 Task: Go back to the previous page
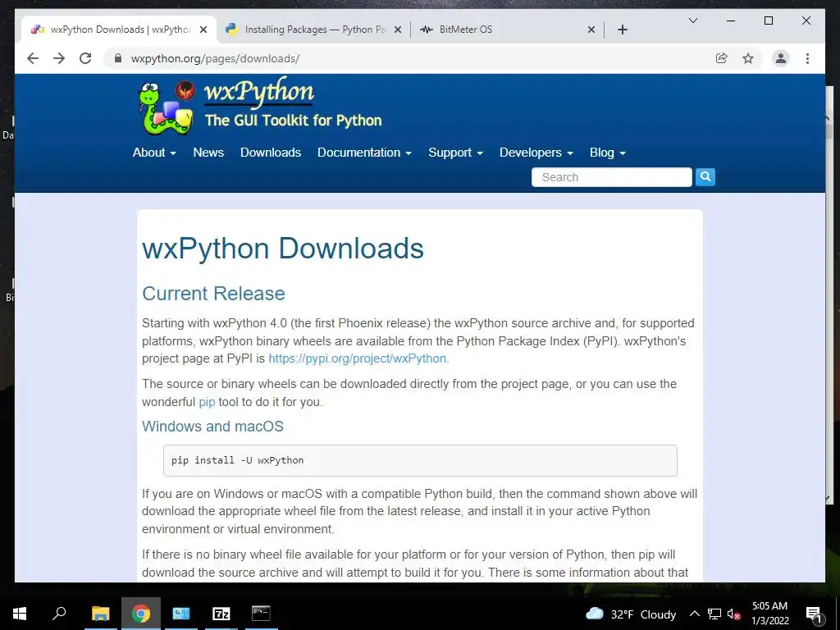pos(33,58)
